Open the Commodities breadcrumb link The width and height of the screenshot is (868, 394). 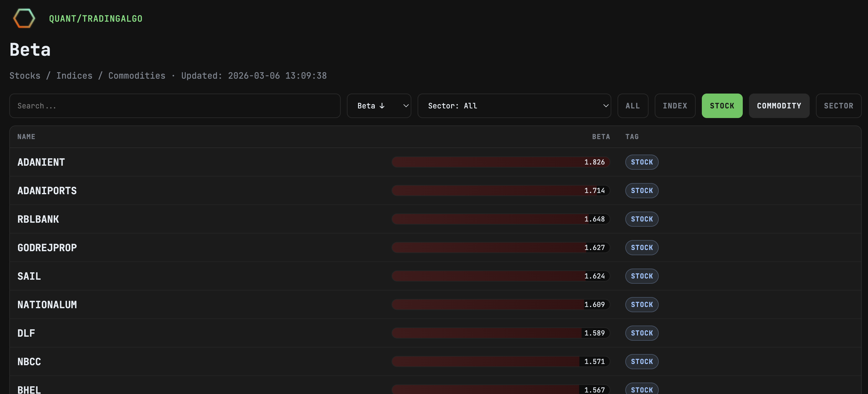click(x=136, y=76)
